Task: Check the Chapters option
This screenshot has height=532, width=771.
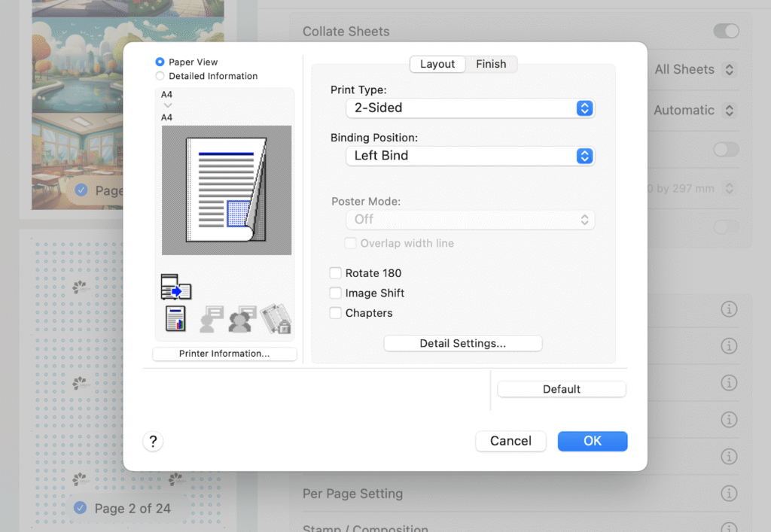Action: coord(336,313)
